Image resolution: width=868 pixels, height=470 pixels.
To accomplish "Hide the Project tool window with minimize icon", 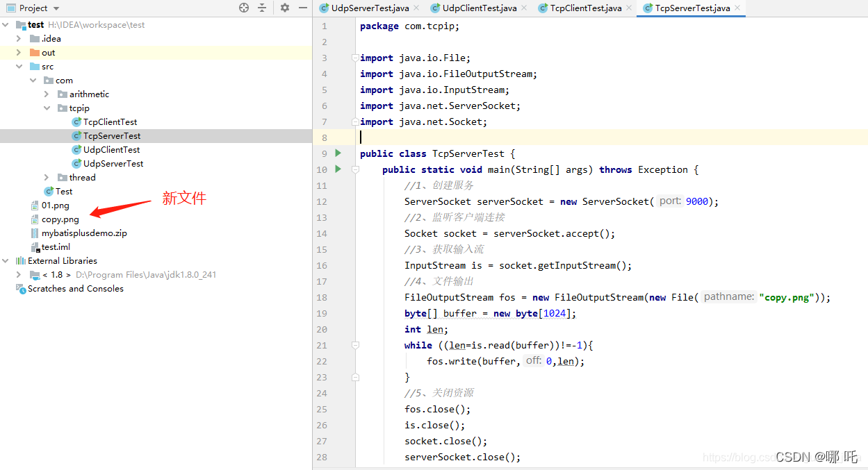I will [302, 8].
